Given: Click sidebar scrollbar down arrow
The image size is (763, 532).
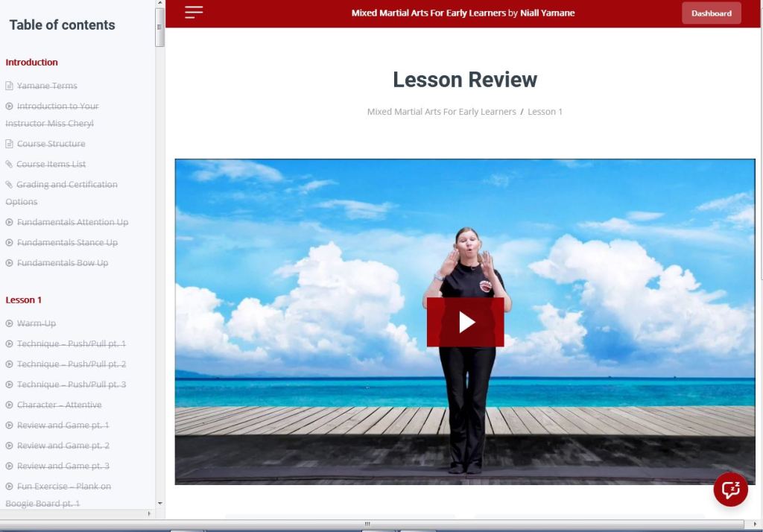Looking at the screenshot, I should 159,504.
